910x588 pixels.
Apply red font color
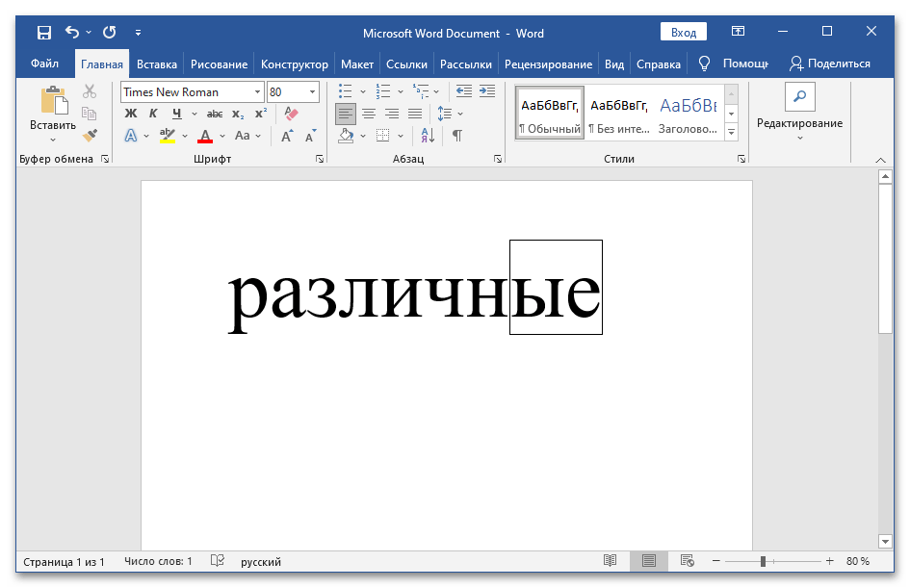(205, 136)
